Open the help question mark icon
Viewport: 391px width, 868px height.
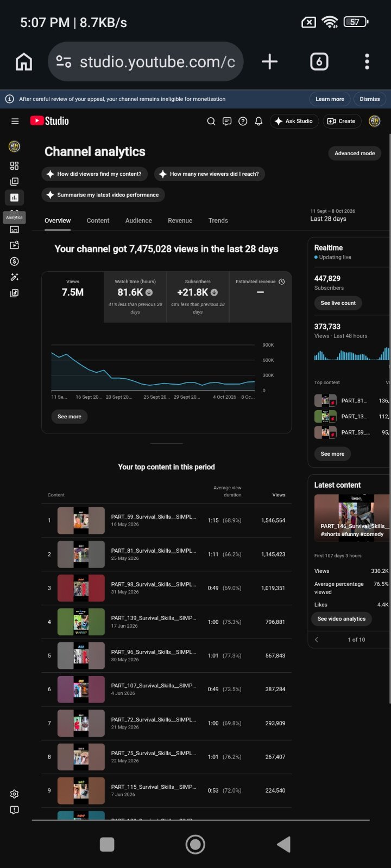(x=243, y=121)
